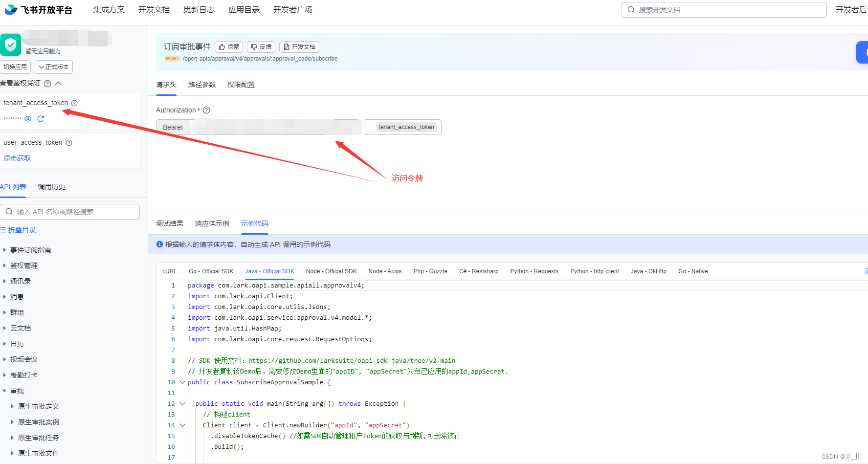
Task: Click the API search magnifier icon
Action: click(9, 212)
